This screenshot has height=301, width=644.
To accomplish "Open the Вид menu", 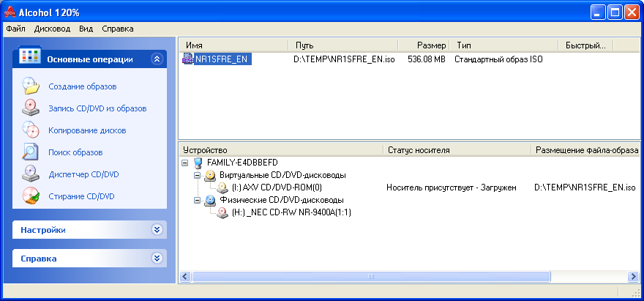I will pos(86,29).
